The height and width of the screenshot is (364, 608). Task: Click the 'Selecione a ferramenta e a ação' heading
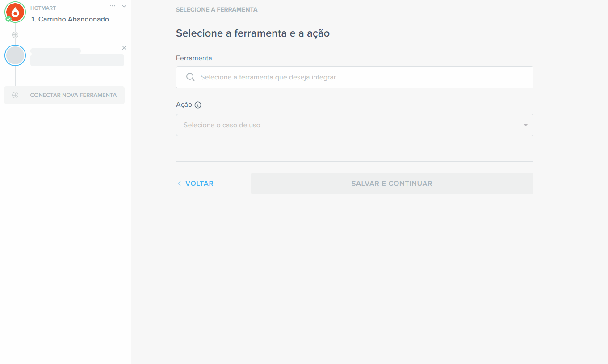253,33
